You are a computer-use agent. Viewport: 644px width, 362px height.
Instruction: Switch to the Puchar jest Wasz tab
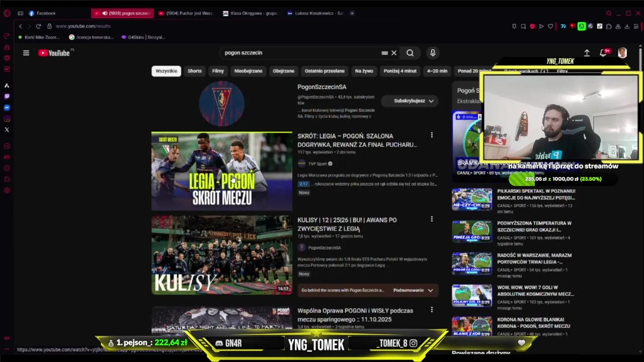[186, 13]
